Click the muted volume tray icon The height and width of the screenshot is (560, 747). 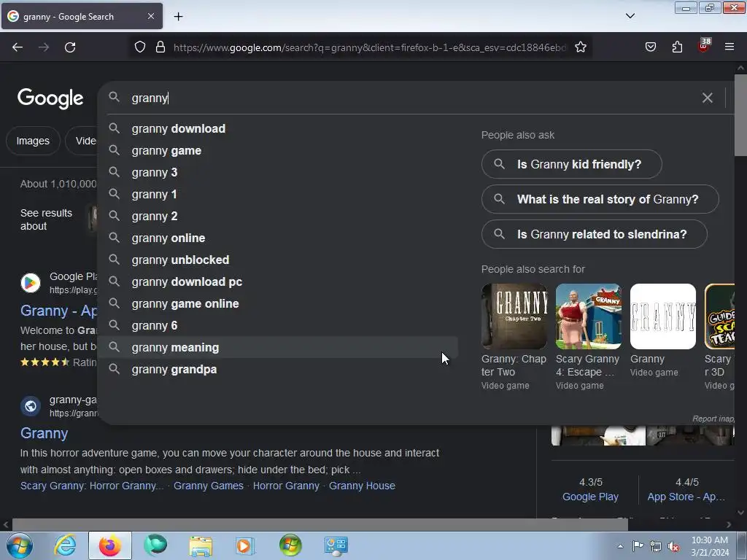673,546
